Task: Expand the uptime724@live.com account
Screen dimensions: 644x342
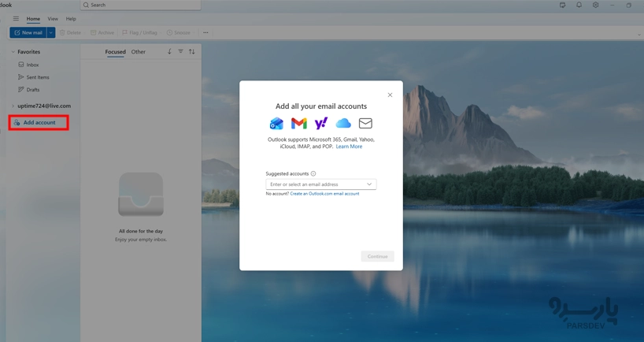Action: coord(13,106)
